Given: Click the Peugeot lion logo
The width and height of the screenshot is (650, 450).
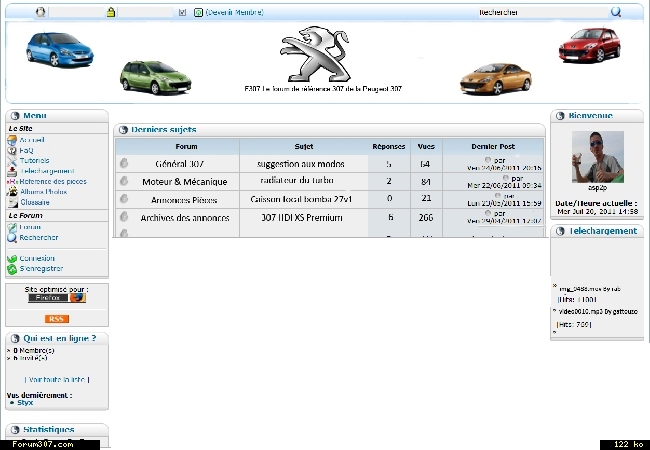Looking at the screenshot, I should 316,54.
